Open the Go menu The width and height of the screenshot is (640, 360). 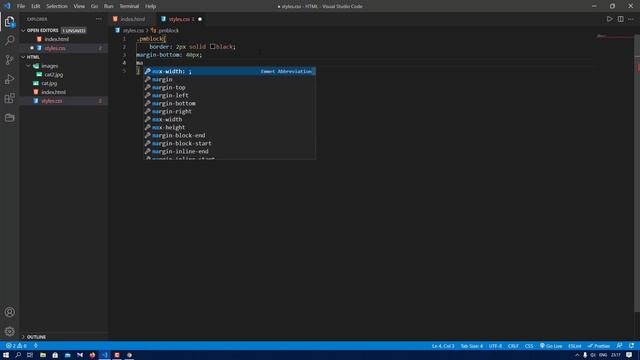[x=94, y=6]
